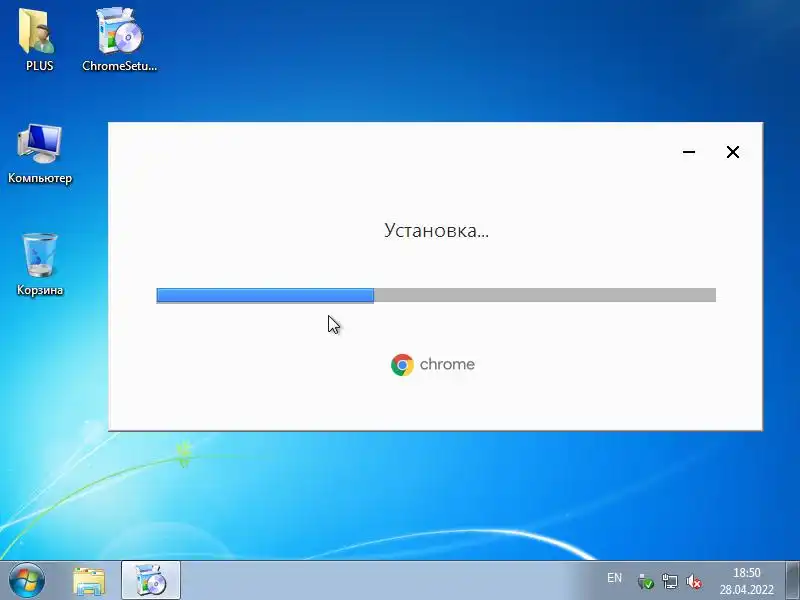Viewport: 800px width, 600px height.
Task: Open the muted volume tray icon
Action: [693, 581]
